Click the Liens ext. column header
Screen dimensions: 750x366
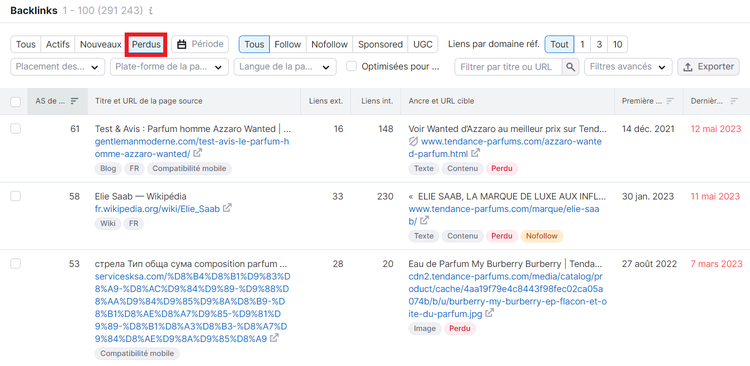pyautogui.click(x=326, y=101)
